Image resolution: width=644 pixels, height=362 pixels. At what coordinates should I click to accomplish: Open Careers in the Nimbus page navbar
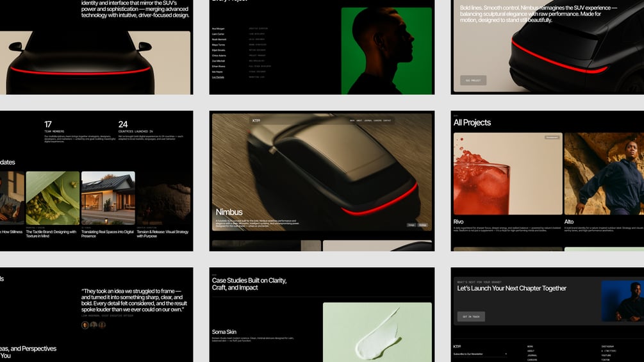[x=377, y=120]
